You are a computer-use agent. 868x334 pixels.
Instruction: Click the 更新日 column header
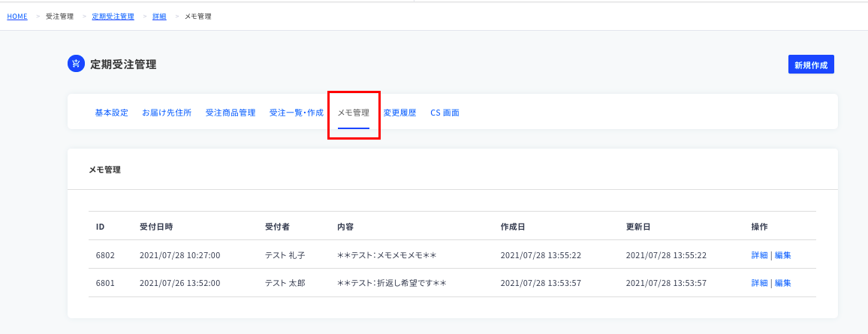638,227
